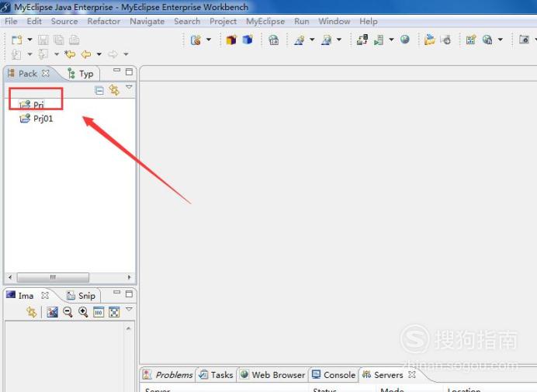Click the Last Edit Location star-arrow icon
Screen dimensions: 537x392
(x=70, y=54)
